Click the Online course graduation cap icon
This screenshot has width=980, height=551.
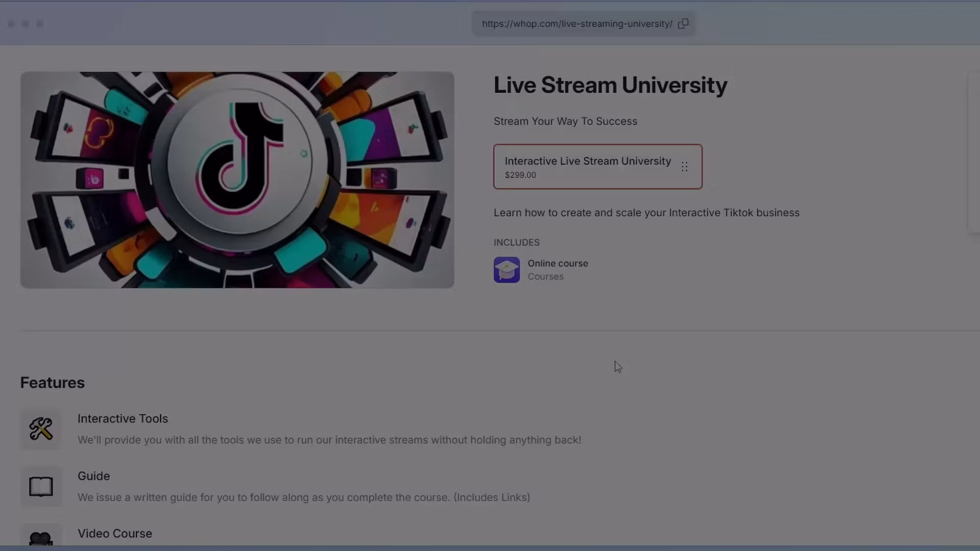click(x=506, y=269)
